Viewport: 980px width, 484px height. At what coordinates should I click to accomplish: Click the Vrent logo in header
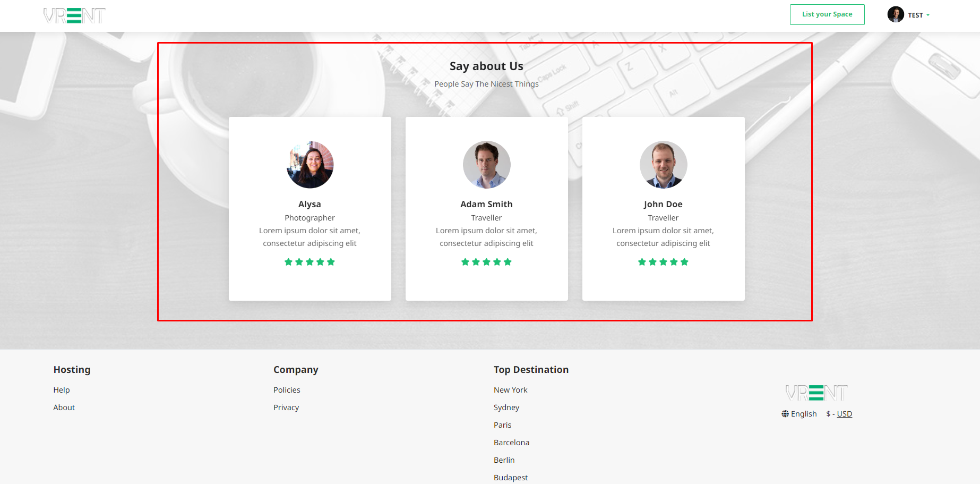74,16
